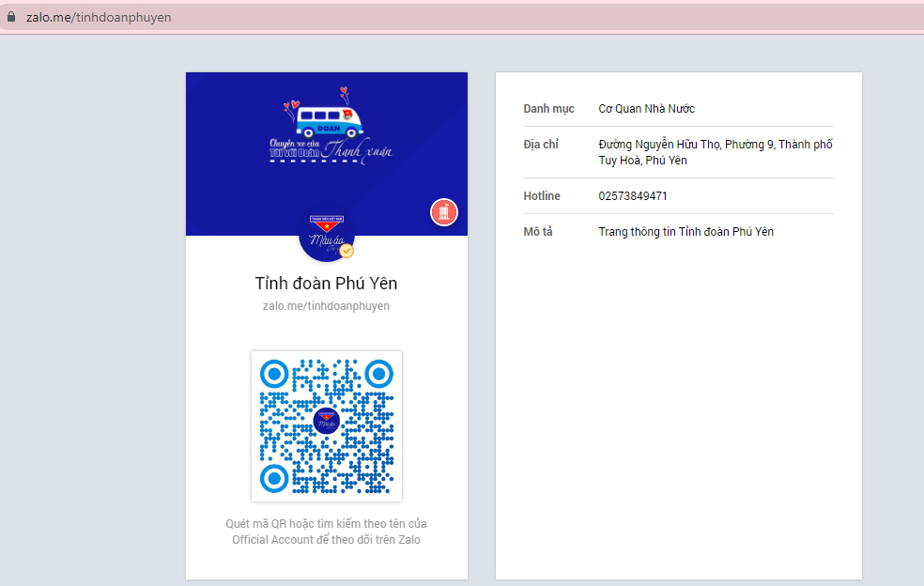The image size is (924, 586).
Task: Click the "Quét mã QR" instruction text
Action: click(x=327, y=532)
